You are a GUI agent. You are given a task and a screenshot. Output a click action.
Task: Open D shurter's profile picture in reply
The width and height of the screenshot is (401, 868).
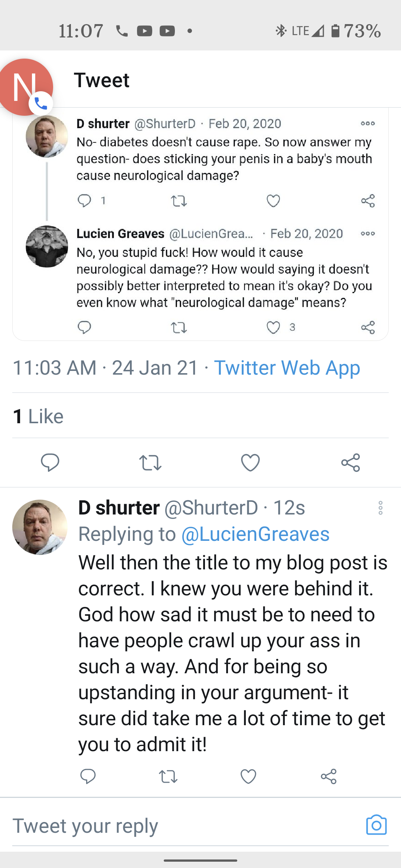pyautogui.click(x=40, y=527)
